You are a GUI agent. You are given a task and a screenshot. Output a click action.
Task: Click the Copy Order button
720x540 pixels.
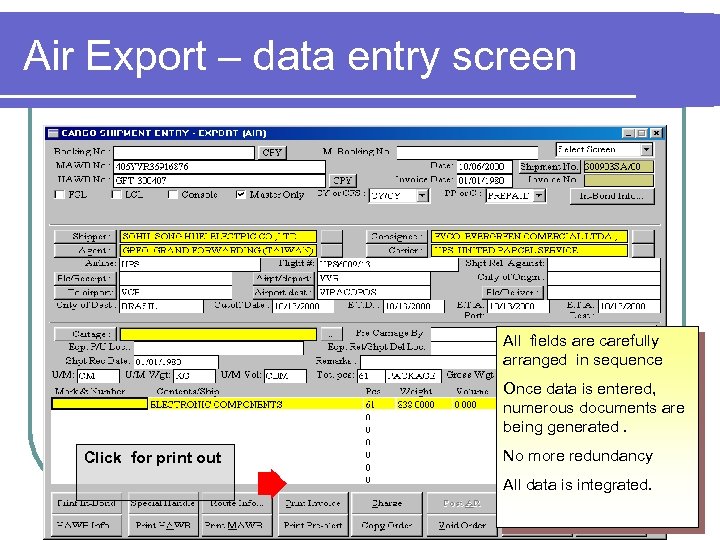(x=387, y=525)
